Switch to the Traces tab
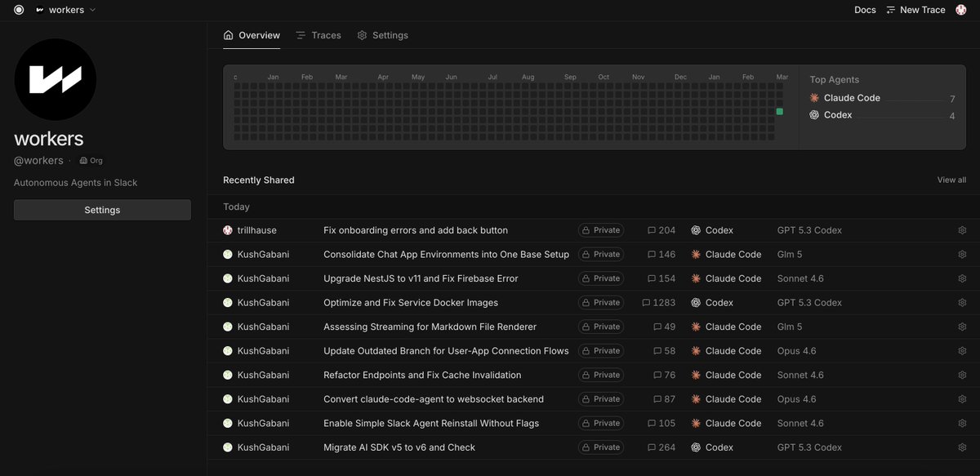Screen dimensions: 980x476 click(x=318, y=35)
